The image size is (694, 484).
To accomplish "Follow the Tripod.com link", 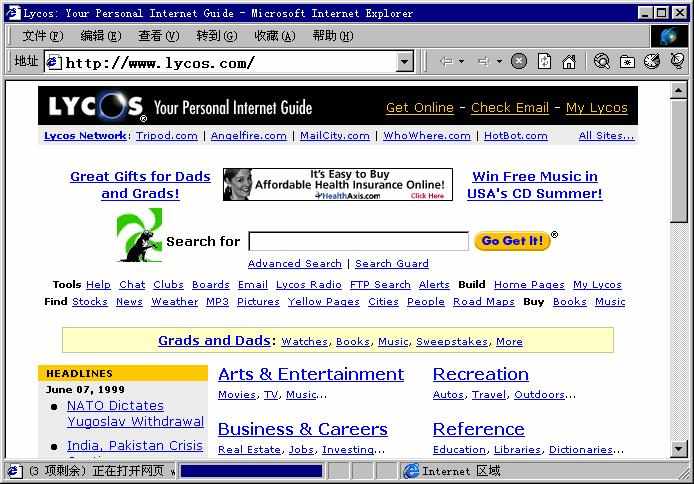I will point(166,136).
